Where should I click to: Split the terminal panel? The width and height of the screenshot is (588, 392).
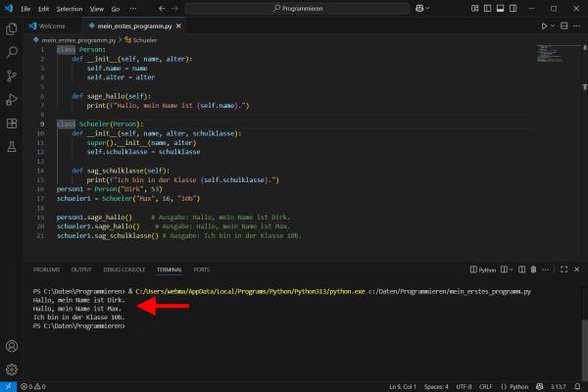coord(521,269)
